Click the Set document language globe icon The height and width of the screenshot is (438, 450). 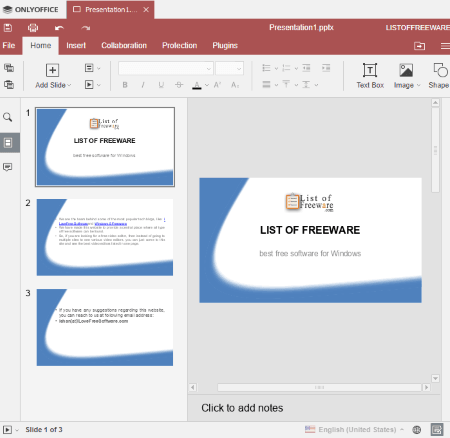[417, 430]
